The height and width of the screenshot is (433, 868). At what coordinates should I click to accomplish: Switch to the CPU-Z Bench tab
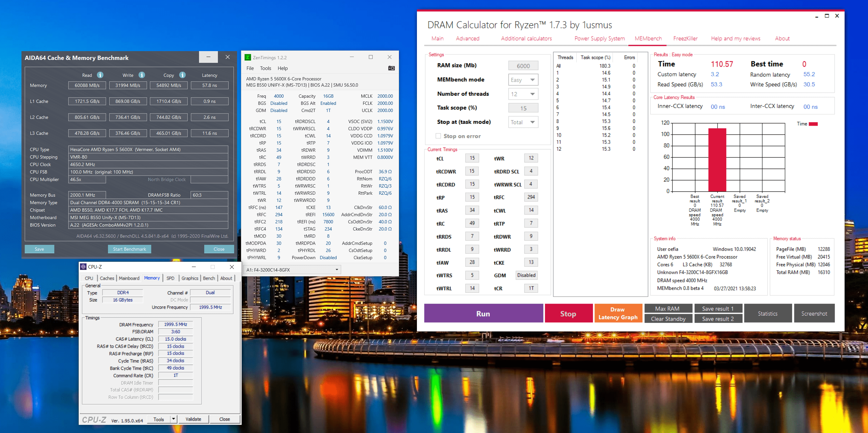tap(209, 278)
